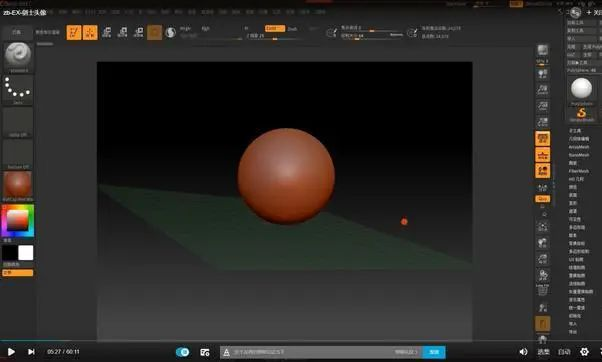Toggle the Draw mode button
602x362 pixels.
tap(90, 33)
